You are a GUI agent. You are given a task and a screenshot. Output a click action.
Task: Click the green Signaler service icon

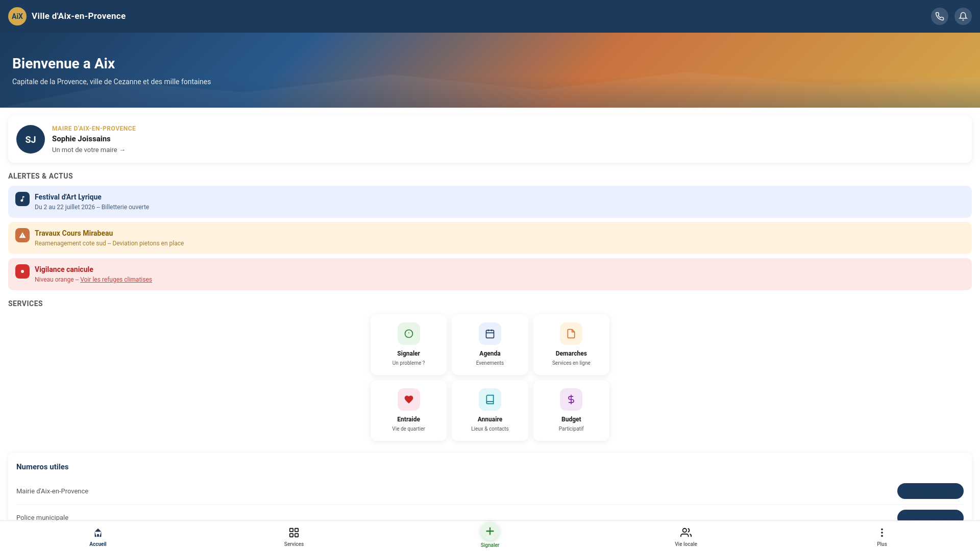pyautogui.click(x=409, y=334)
